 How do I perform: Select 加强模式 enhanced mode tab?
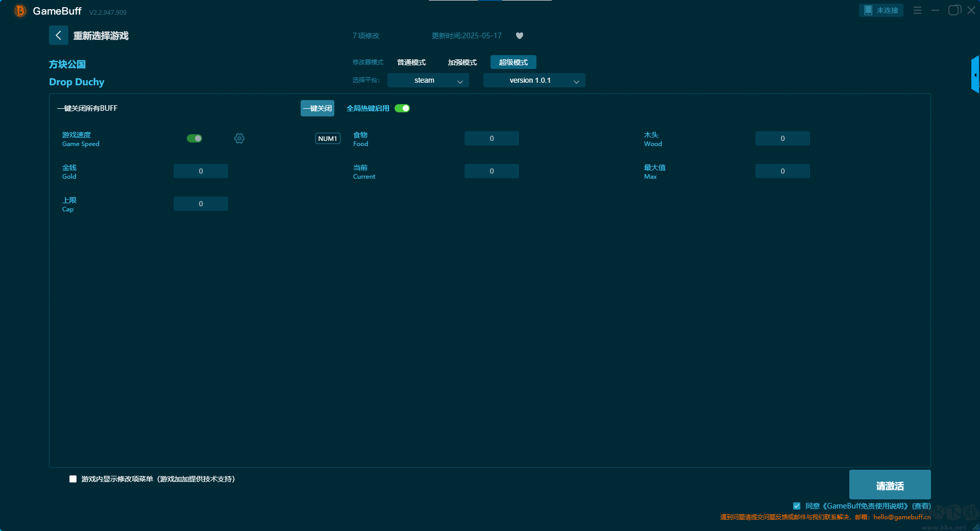tap(462, 62)
